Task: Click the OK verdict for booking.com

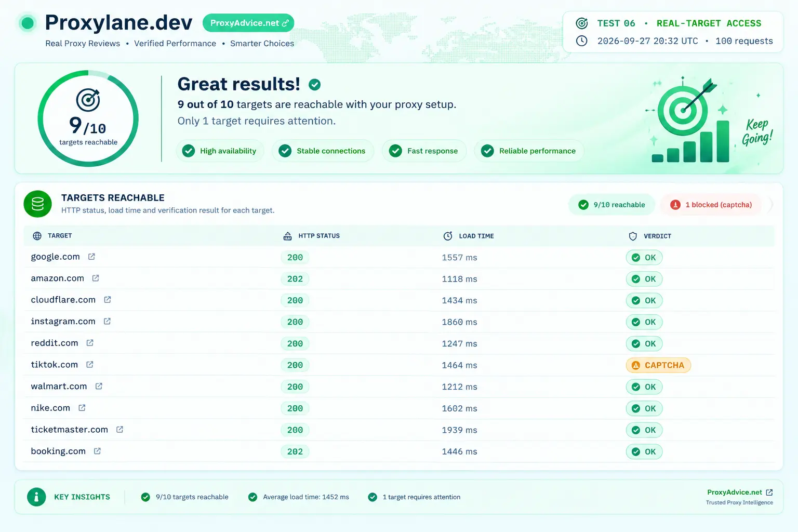Action: pos(644,451)
